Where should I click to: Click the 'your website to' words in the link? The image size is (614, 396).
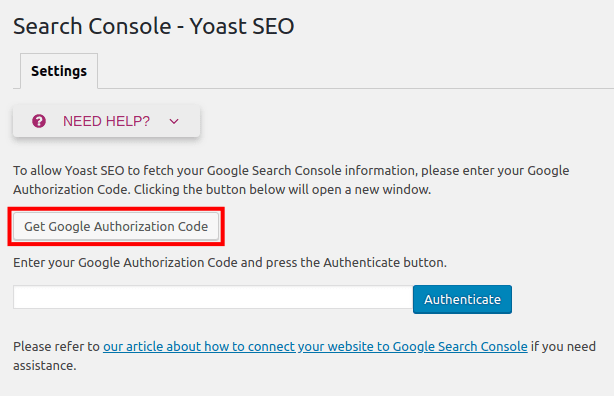tap(343, 346)
